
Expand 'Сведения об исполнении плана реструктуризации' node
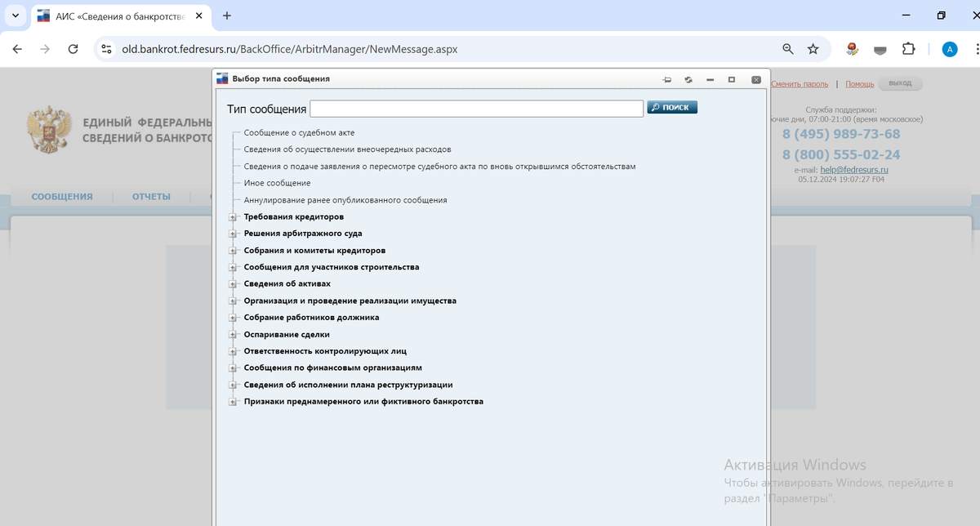point(233,385)
